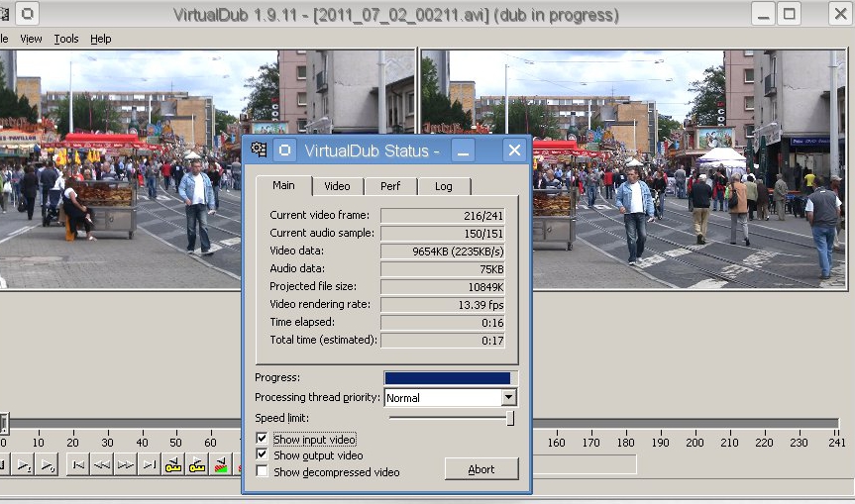Open the Tools menu

click(x=66, y=39)
